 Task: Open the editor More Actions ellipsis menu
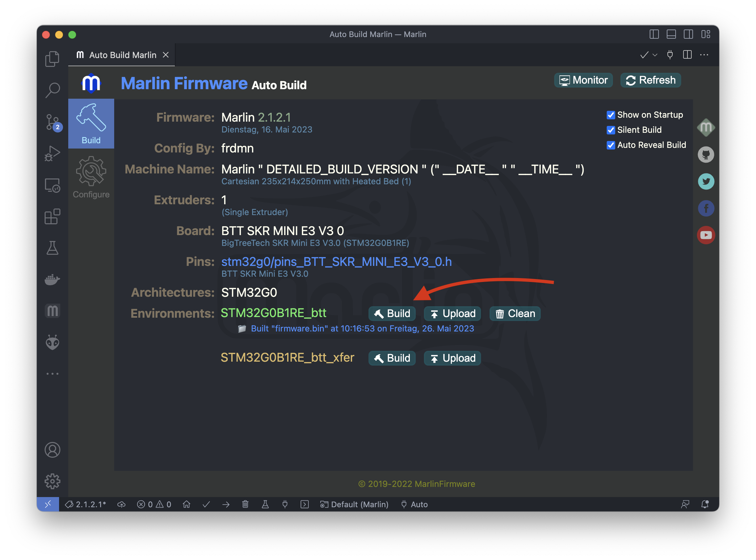coord(704,55)
